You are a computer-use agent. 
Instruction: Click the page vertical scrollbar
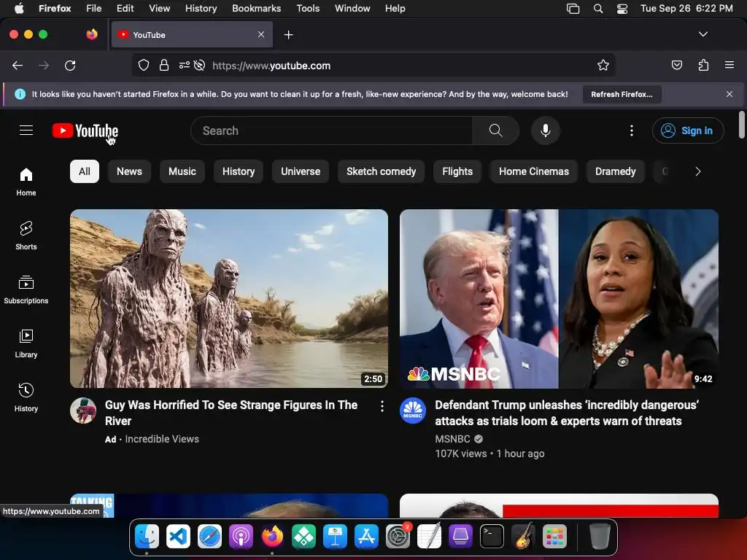click(x=741, y=125)
